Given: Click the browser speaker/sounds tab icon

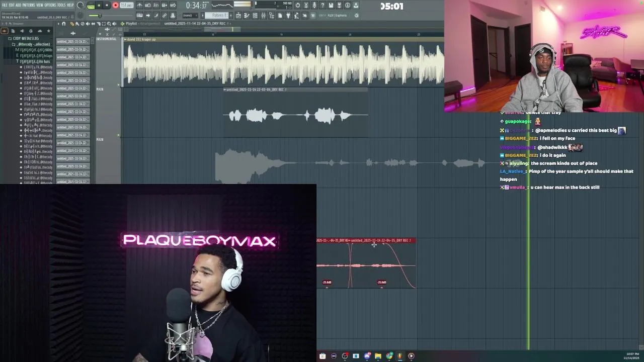Looking at the screenshot, I should pyautogui.click(x=22, y=31).
